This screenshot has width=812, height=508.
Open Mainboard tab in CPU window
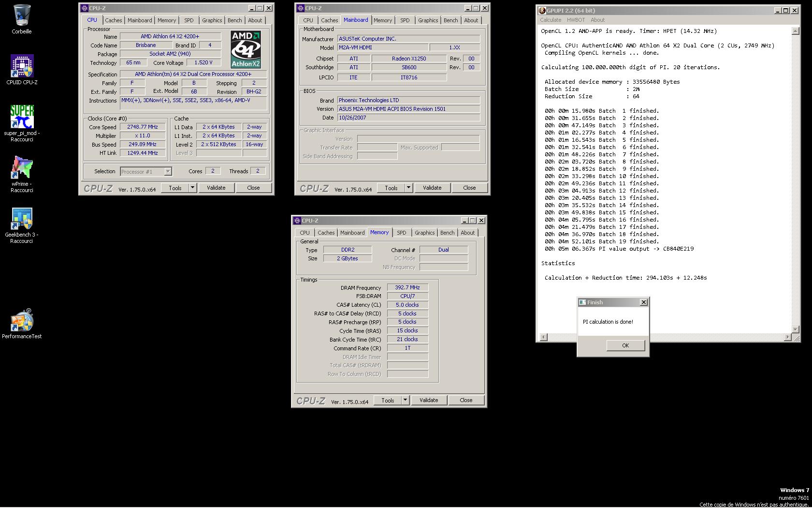[x=140, y=20]
